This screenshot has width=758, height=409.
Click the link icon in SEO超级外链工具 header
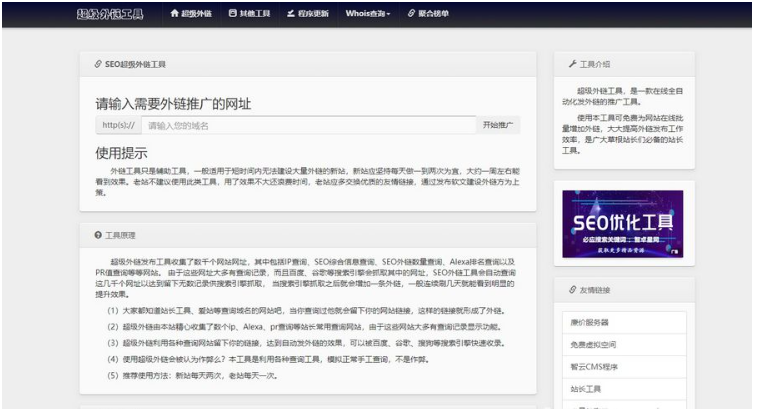[x=97, y=63]
